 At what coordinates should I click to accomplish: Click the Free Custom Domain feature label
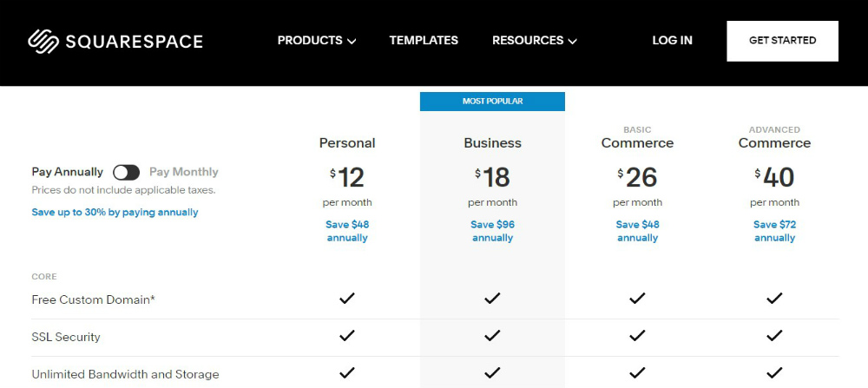93,299
